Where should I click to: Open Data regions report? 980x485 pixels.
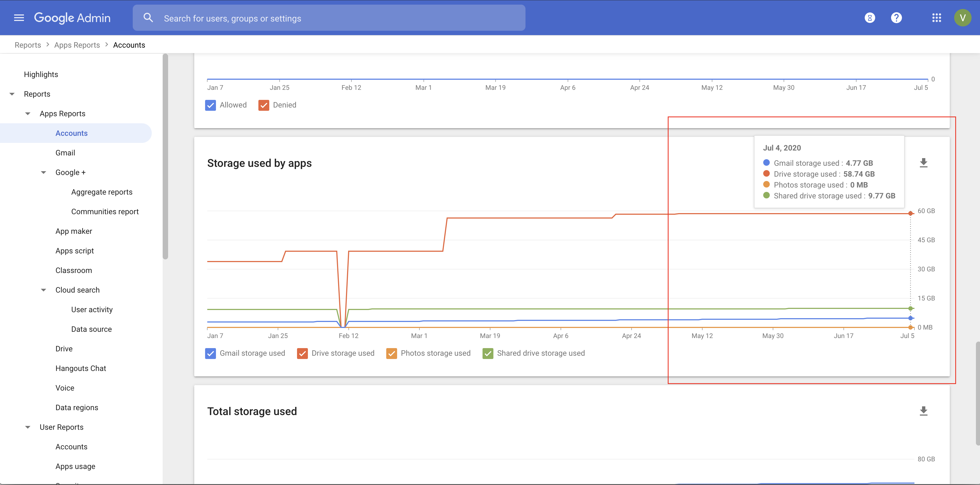point(77,408)
